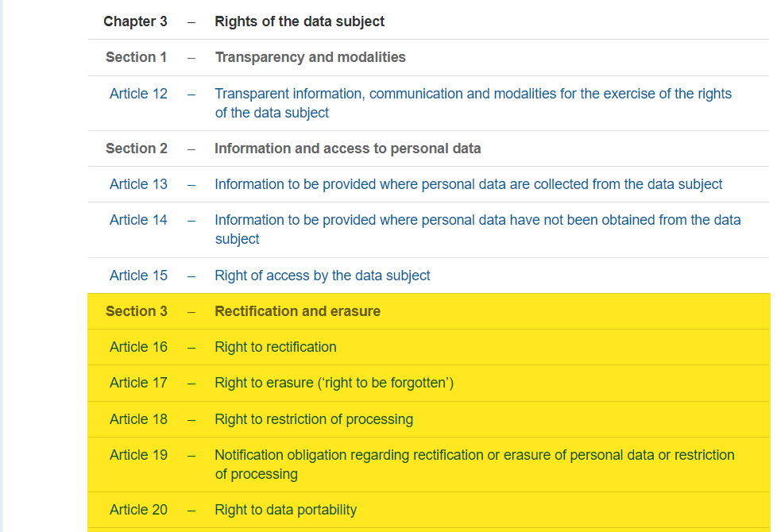Viewport: 777px width, 532px height.
Task: Click the Article 13 number link
Action: pos(138,184)
